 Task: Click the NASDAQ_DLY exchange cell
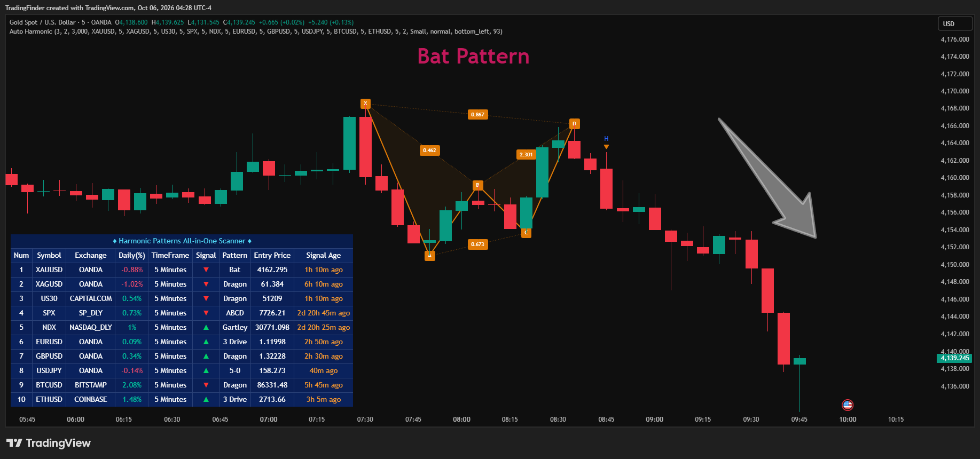pos(91,328)
